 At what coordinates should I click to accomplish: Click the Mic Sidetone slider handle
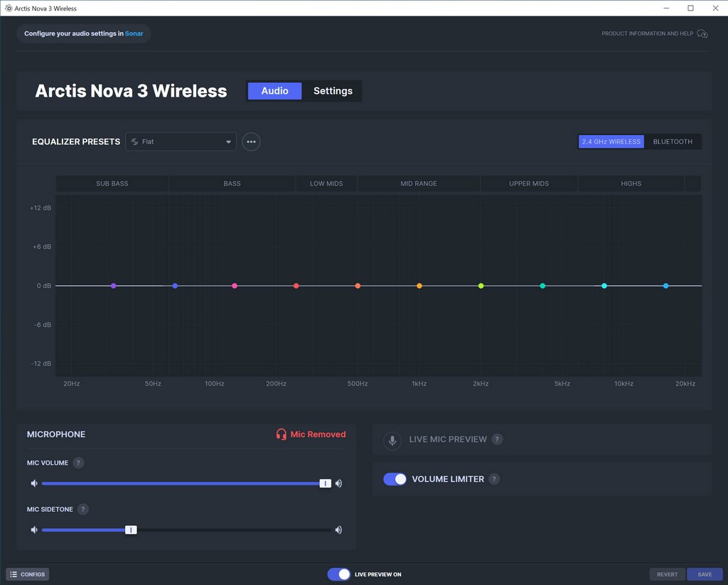click(x=131, y=530)
